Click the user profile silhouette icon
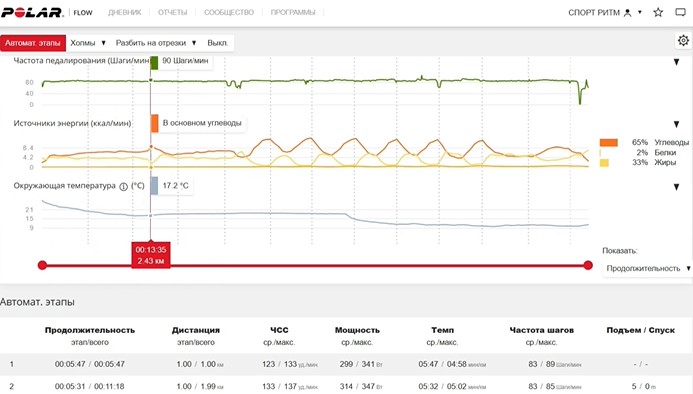 tap(627, 13)
